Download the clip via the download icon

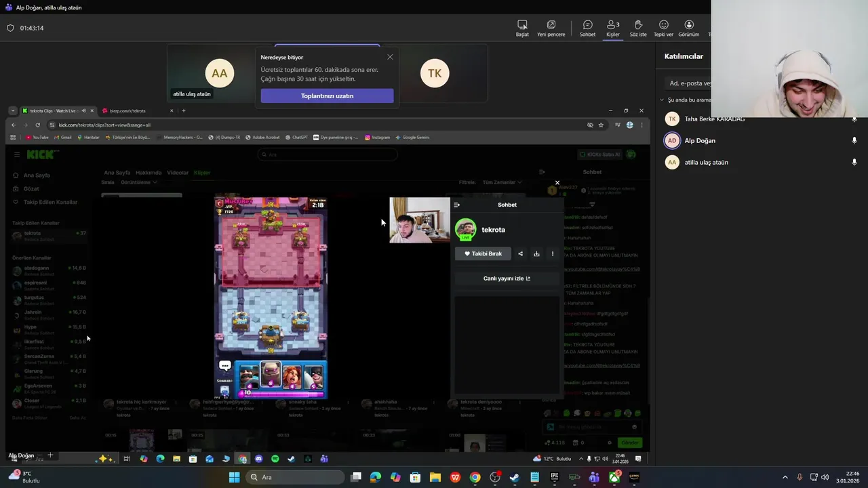[x=536, y=253]
